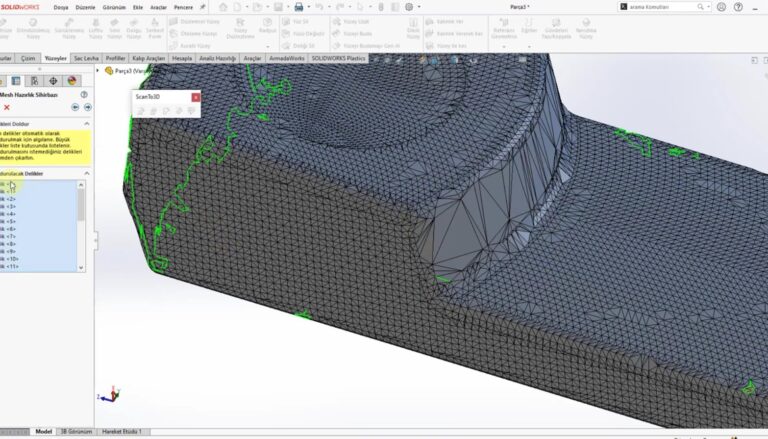The width and height of the screenshot is (768, 439).
Task: Collapse the Doldurulacak Delikler list section
Action: click(86, 173)
